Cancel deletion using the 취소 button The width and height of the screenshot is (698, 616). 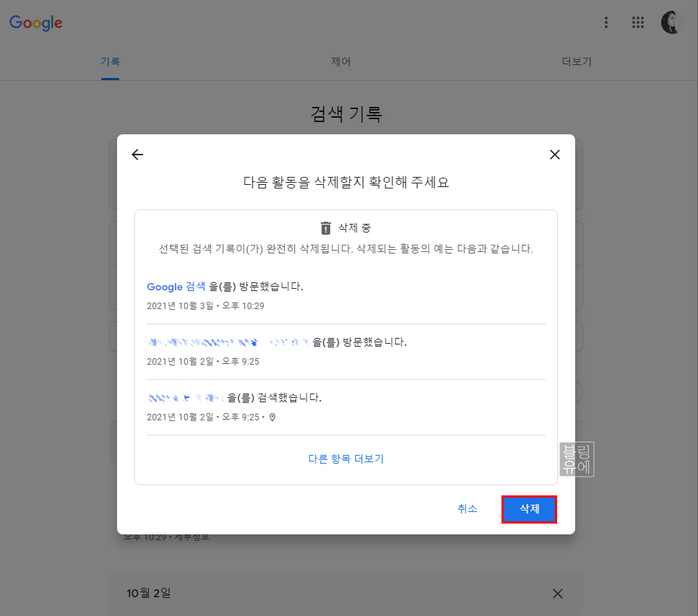(468, 508)
